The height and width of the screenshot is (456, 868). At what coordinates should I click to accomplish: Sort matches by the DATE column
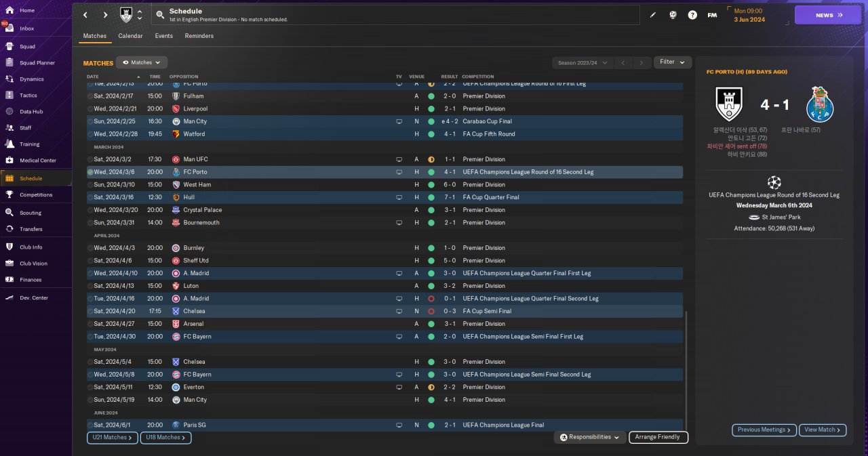pyautogui.click(x=93, y=77)
